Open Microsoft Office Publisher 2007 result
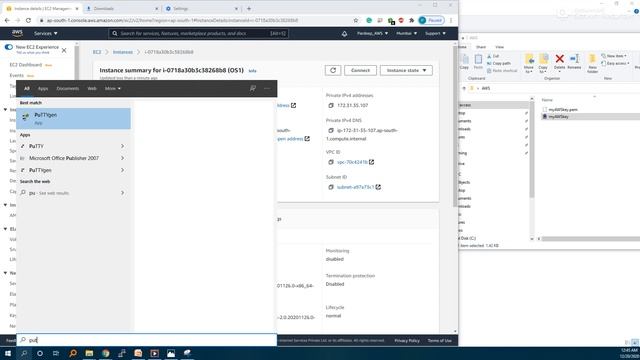Image resolution: width=640 pixels, height=360 pixels. 64,158
